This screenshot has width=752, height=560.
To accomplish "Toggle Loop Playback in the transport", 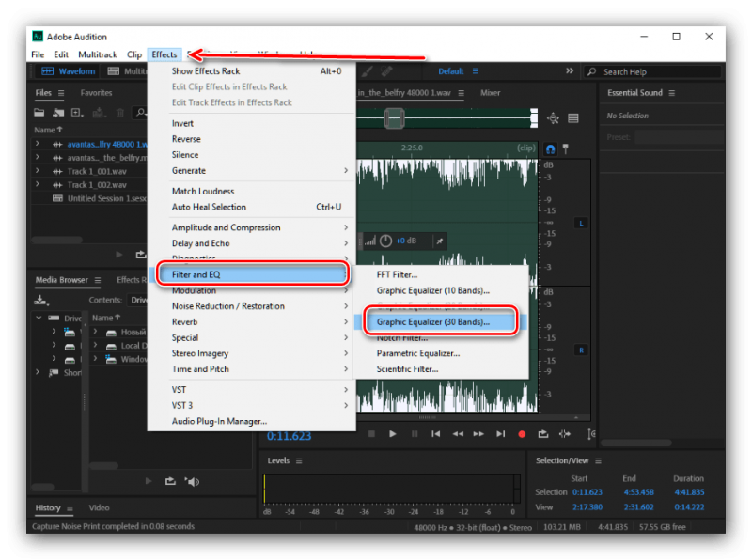I will pos(543,434).
